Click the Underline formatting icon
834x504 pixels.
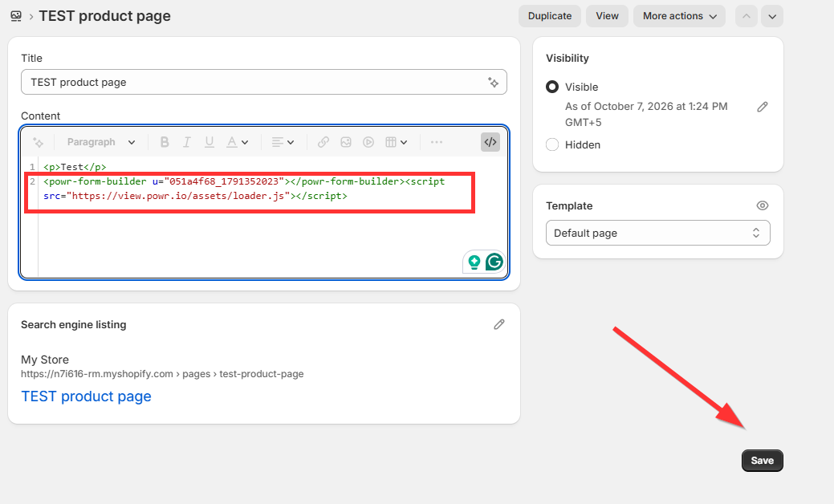(209, 142)
